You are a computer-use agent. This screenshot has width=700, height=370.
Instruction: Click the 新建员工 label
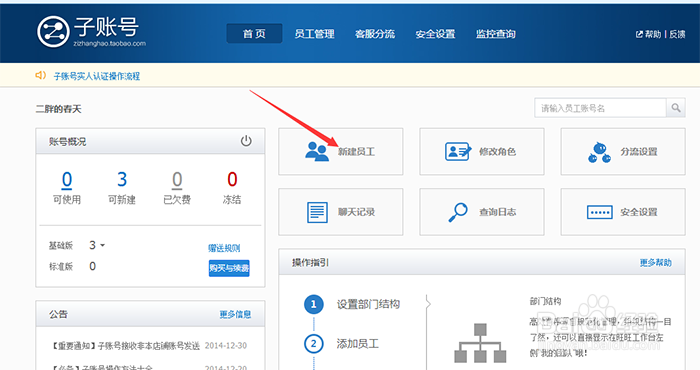pyautogui.click(x=356, y=152)
